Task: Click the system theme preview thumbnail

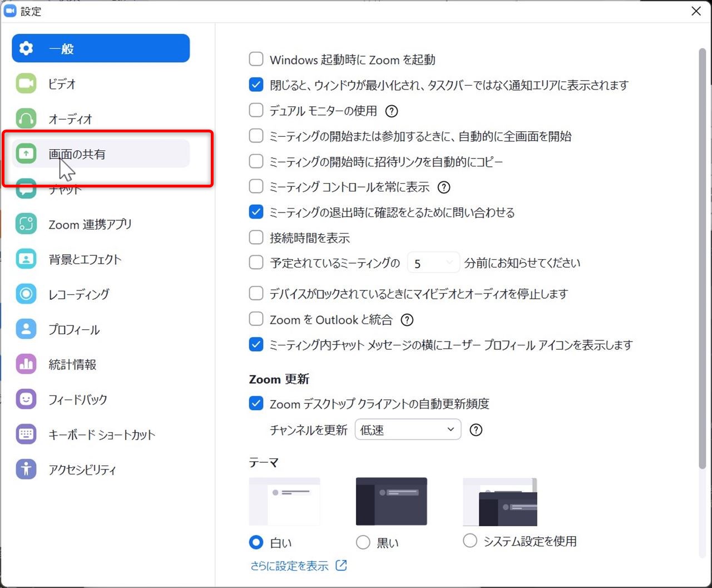Action: (500, 501)
